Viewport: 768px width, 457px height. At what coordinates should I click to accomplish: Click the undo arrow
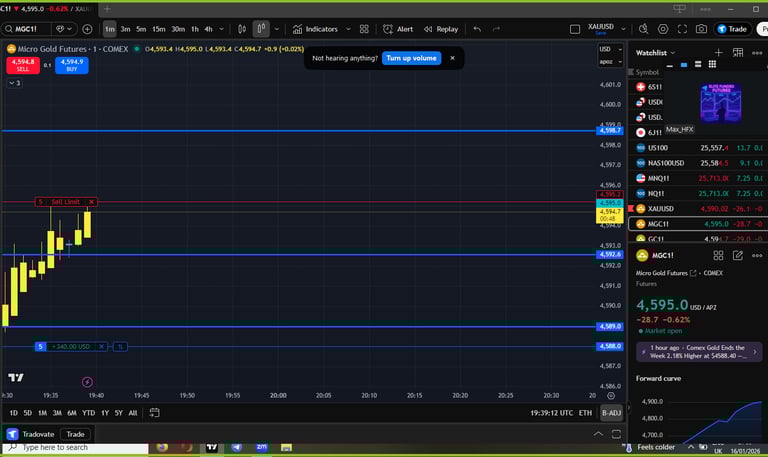[x=477, y=29]
